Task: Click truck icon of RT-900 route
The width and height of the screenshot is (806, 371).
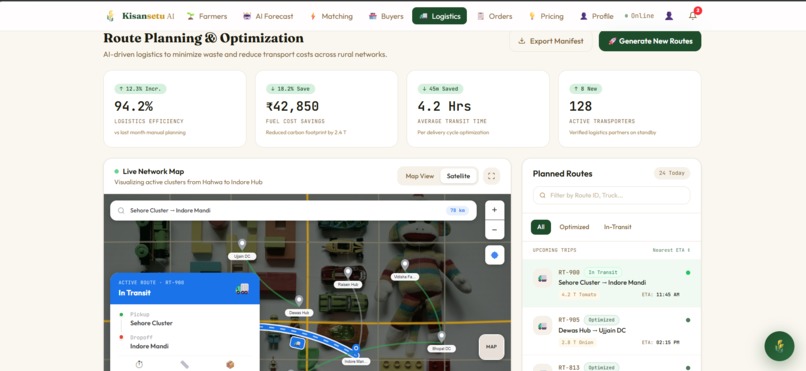Action: tap(542, 278)
